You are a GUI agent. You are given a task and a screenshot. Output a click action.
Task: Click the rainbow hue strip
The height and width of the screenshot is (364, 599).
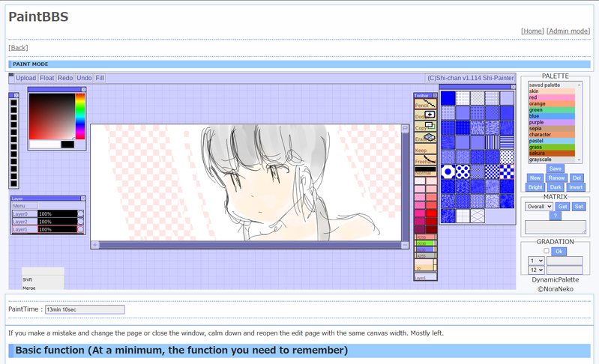coord(79,116)
